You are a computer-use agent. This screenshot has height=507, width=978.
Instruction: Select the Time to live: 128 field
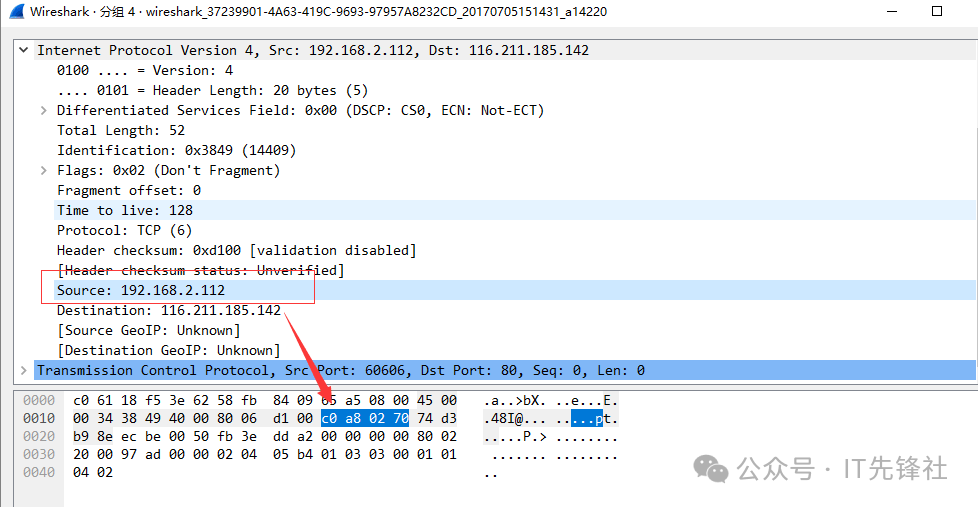point(125,210)
